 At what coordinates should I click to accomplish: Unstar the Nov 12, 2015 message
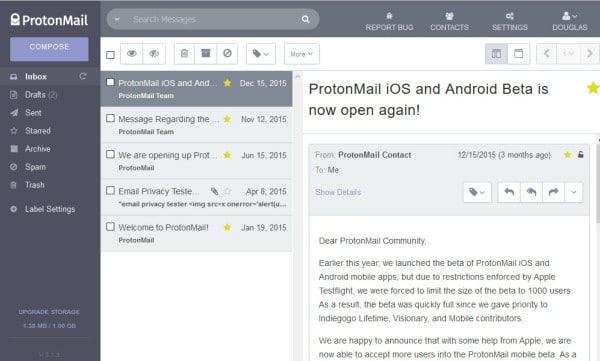[x=227, y=119]
